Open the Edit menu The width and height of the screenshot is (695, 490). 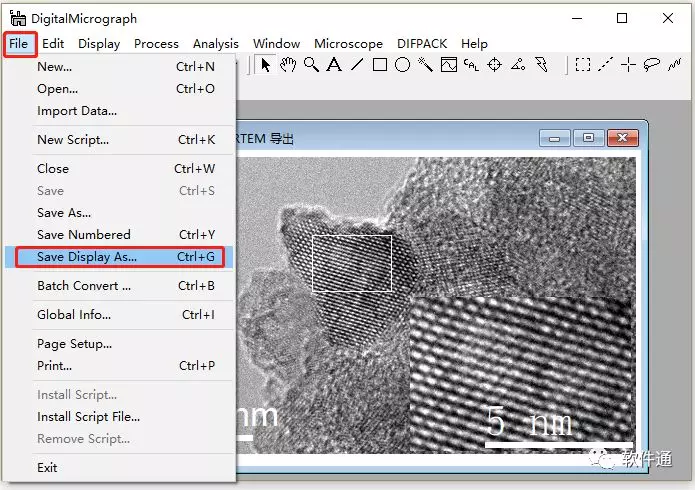pos(53,43)
